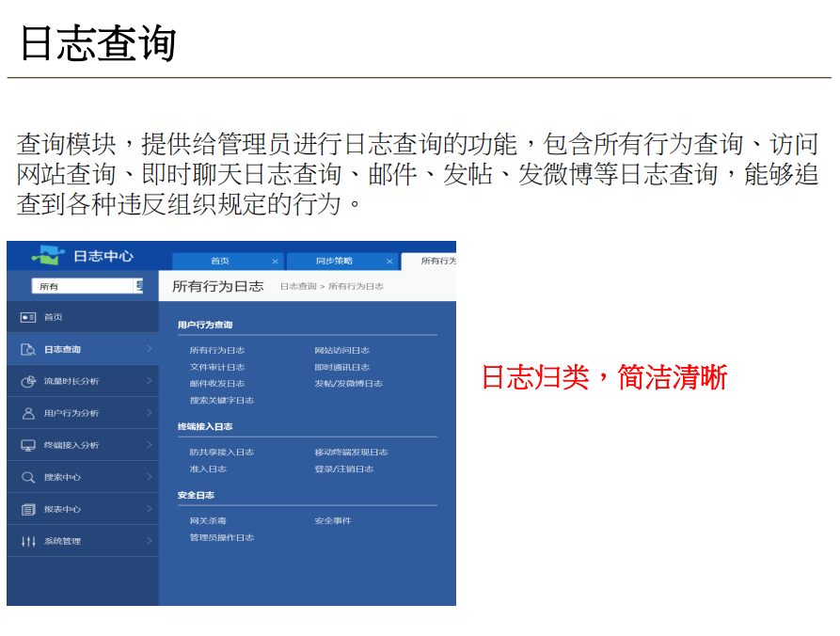840x636 pixels.
Task: Expand the 流量时长分析 chevron
Action: [150, 380]
